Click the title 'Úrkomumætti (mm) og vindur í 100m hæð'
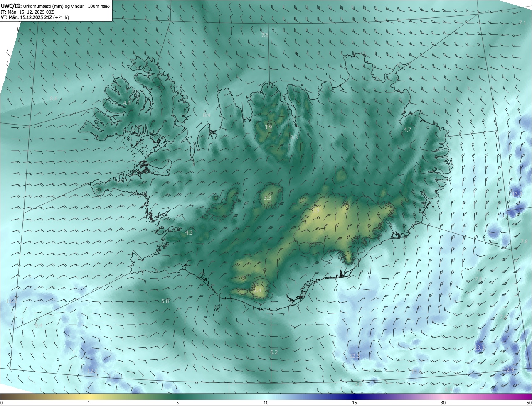This screenshot has height=406, width=532. pyautogui.click(x=67, y=6)
